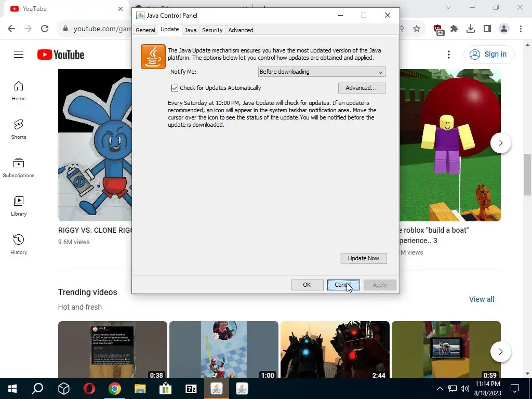Switch to the General tab in Java Control Panel
The height and width of the screenshot is (399, 532).
[x=145, y=30]
